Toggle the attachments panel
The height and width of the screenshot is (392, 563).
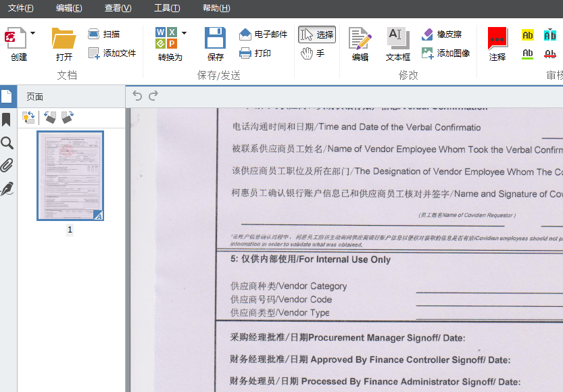coord(7,165)
